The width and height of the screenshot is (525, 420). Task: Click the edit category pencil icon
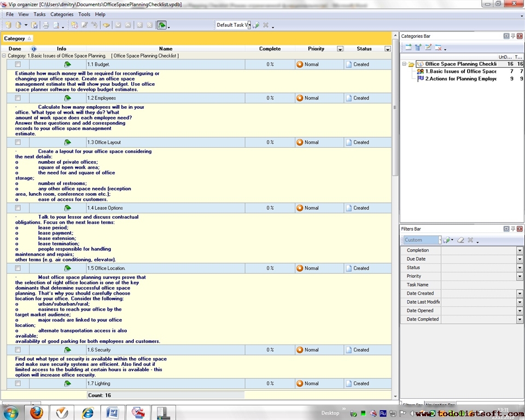click(428, 48)
